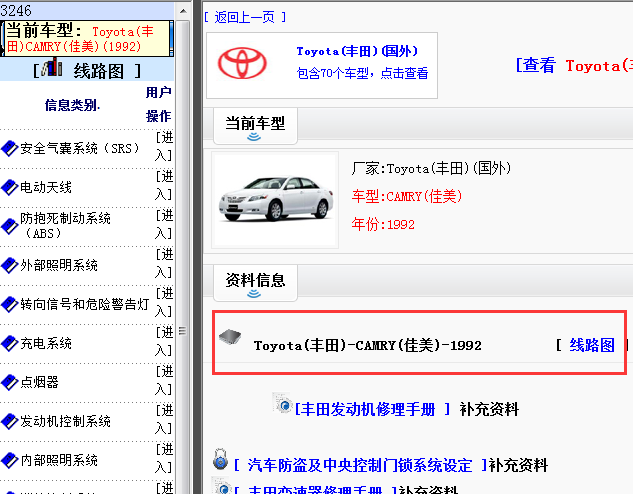Click the book icon beside 内部照明系统
The width and height of the screenshot is (633, 494).
point(9,460)
